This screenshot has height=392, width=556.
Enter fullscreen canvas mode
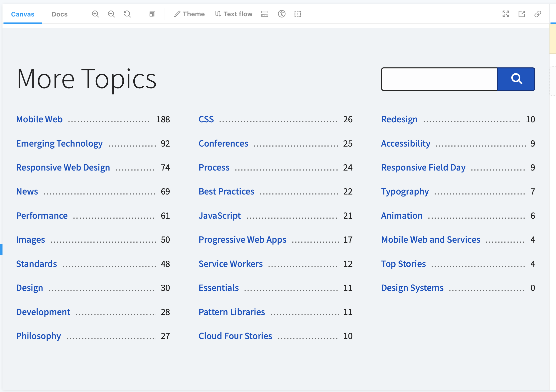tap(506, 14)
